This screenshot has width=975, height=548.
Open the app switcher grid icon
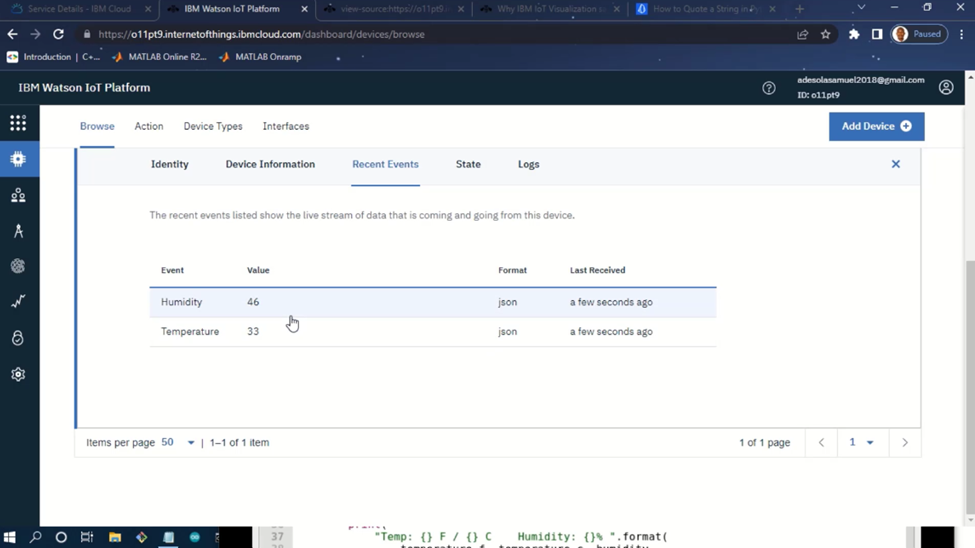18,123
